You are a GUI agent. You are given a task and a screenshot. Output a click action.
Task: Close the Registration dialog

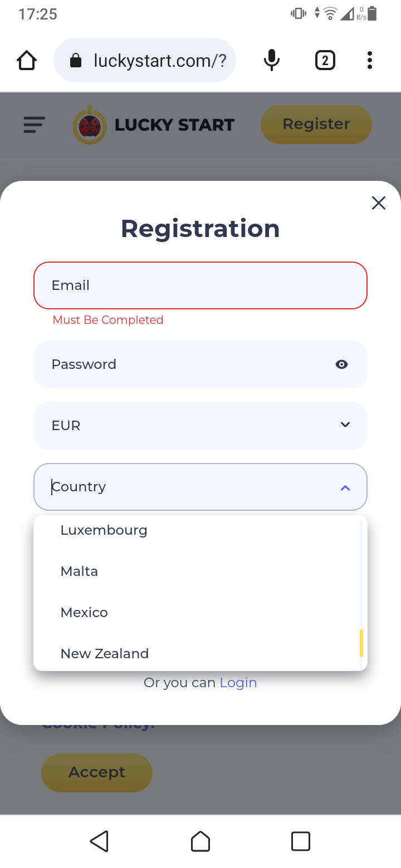379,203
